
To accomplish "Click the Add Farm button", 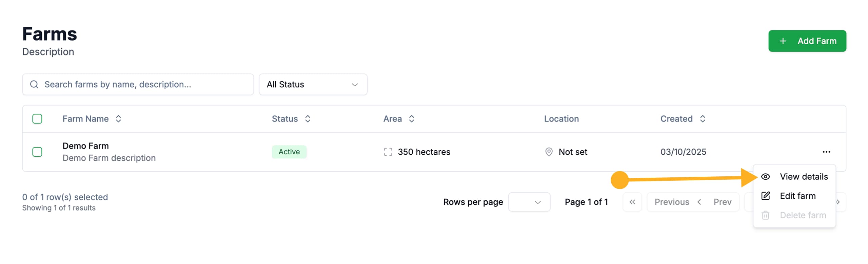I will [807, 41].
